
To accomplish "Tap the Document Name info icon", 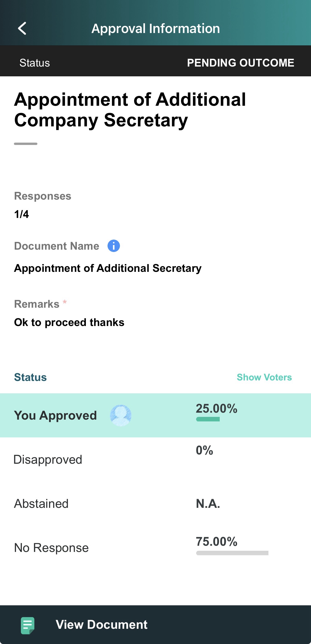I will pyautogui.click(x=113, y=246).
